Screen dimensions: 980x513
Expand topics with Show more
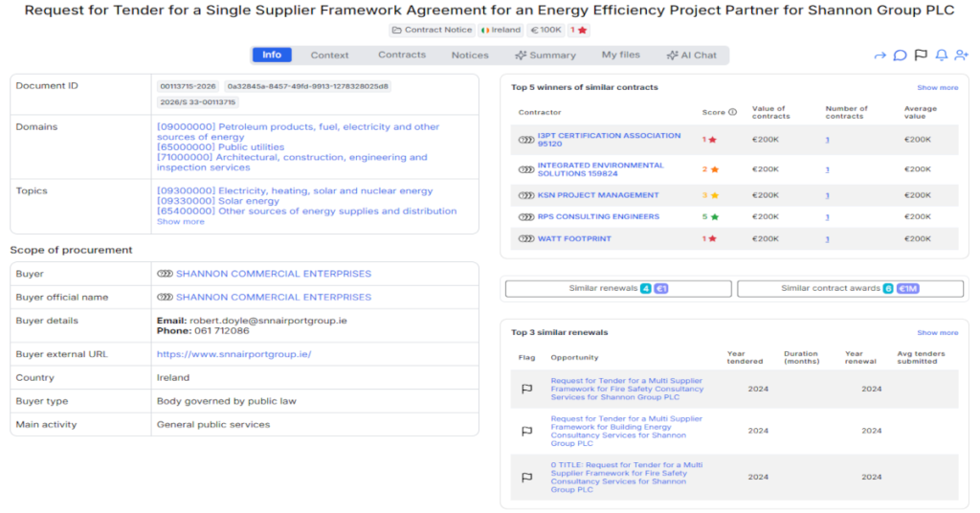(180, 222)
